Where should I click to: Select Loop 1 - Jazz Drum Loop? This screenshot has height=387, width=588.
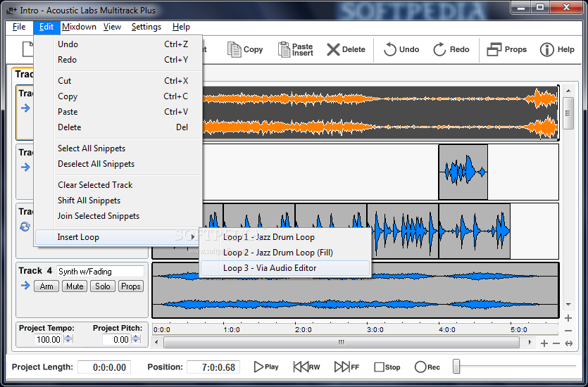pyautogui.click(x=285, y=237)
